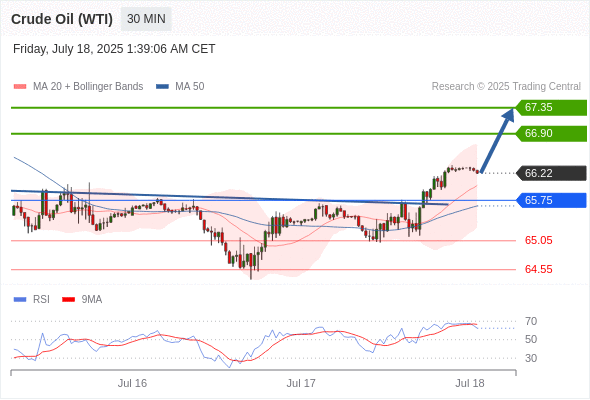The width and height of the screenshot is (590, 400).
Task: Click the Jul 16 date axis label
Action: (x=132, y=383)
